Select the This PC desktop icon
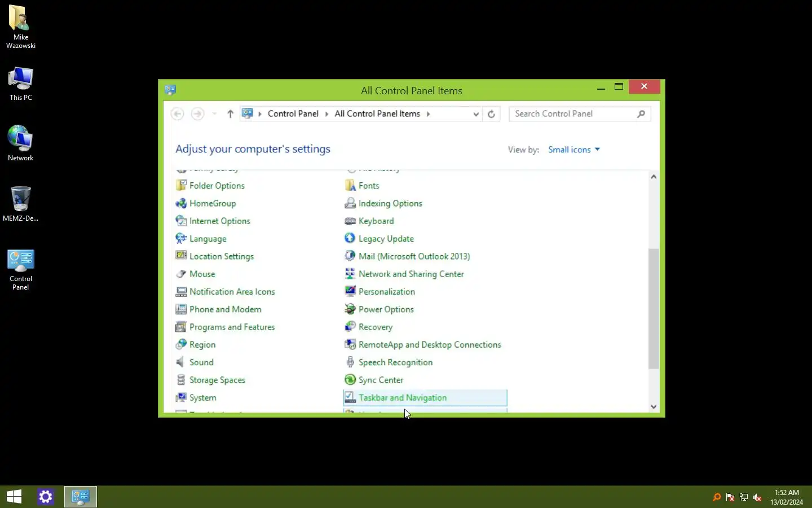812x508 pixels. pyautogui.click(x=21, y=84)
